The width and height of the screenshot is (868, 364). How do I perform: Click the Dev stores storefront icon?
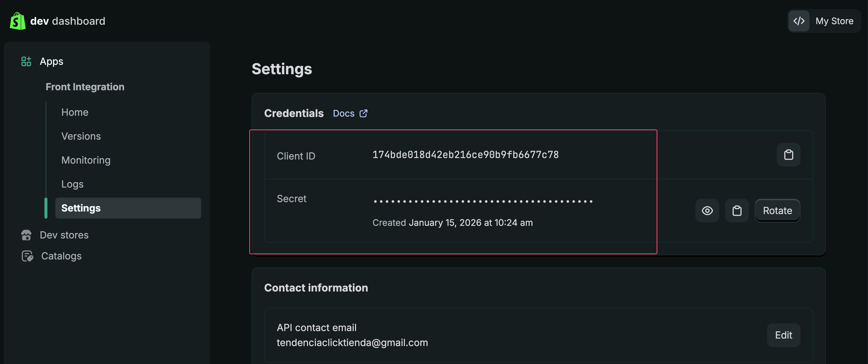[x=26, y=235]
